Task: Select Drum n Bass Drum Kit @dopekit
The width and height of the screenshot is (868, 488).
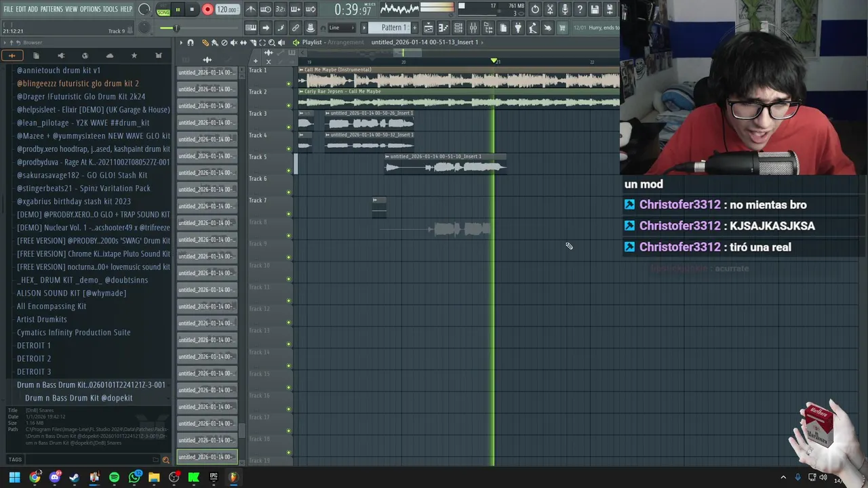Action: click(x=79, y=398)
